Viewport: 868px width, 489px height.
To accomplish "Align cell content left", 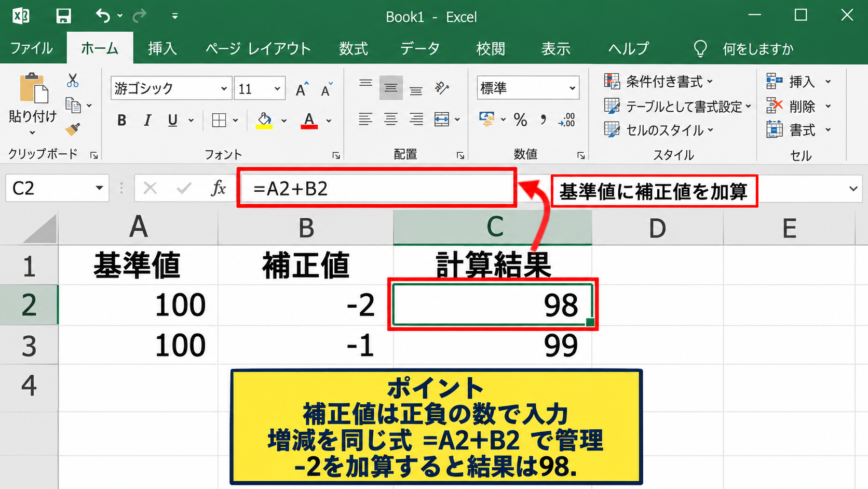I will tap(365, 120).
